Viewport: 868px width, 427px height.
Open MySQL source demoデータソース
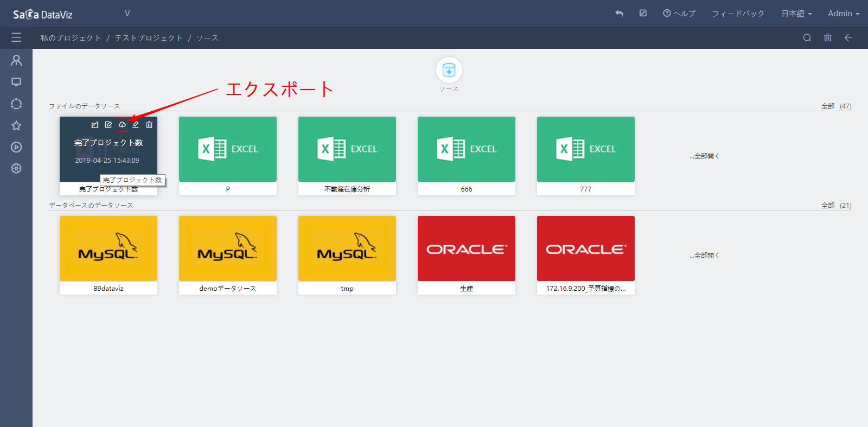[228, 255]
